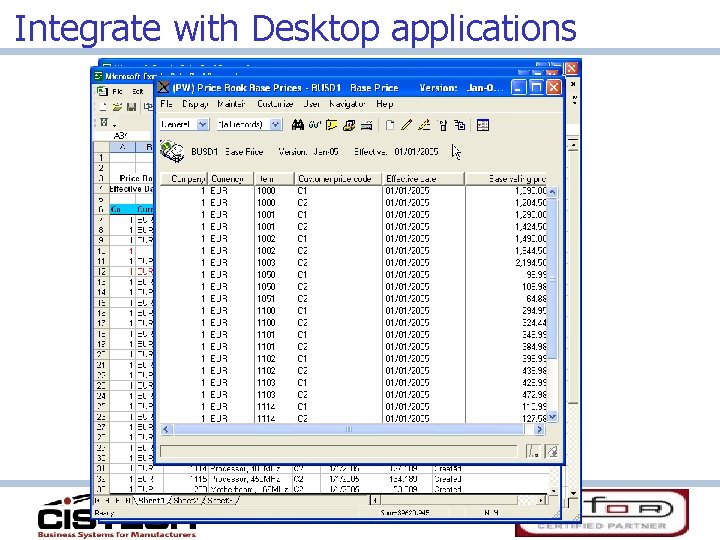Open the Display menu
Screen dimensions: 720x540
[195, 104]
